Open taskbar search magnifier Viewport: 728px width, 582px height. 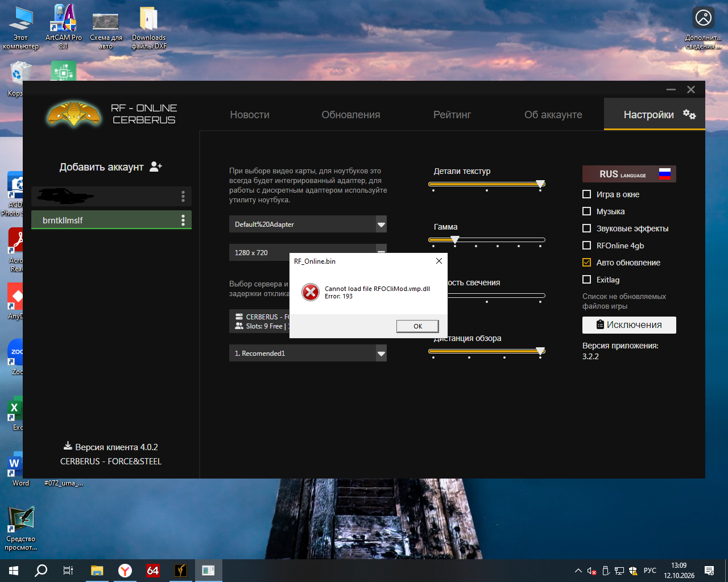click(x=41, y=570)
